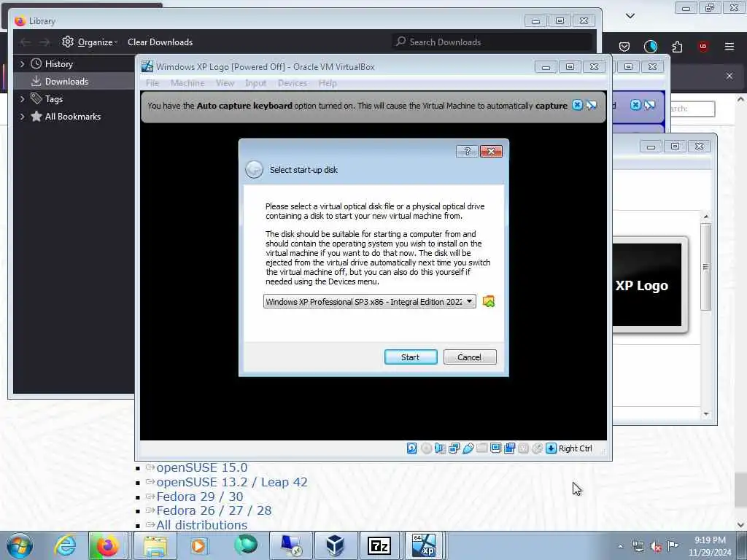747x560 pixels.
Task: Click the Library back arrow
Action: 26,42
